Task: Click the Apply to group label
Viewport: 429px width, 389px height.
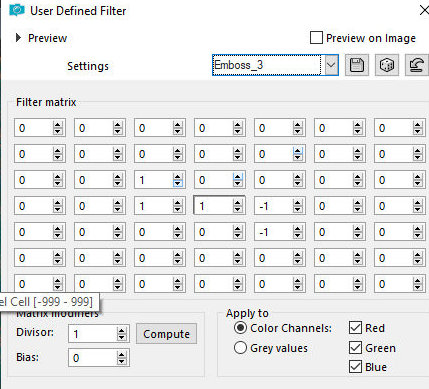Action: (x=247, y=313)
